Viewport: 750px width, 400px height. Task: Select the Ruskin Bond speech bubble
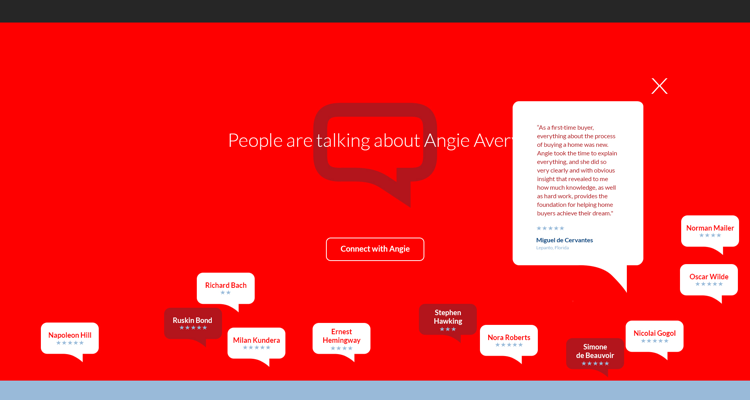pyautogui.click(x=192, y=323)
